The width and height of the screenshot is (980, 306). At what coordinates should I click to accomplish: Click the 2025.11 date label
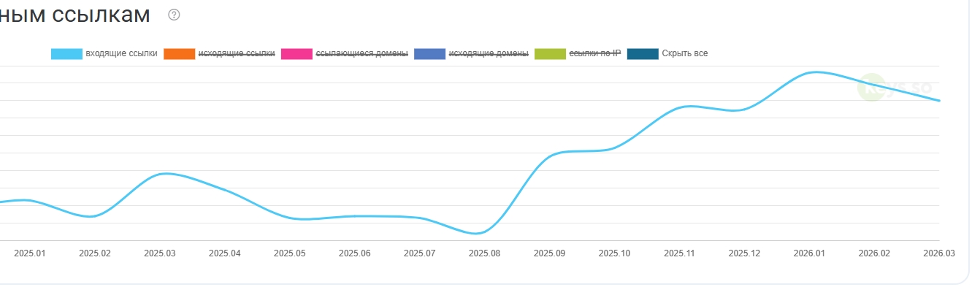tap(679, 253)
